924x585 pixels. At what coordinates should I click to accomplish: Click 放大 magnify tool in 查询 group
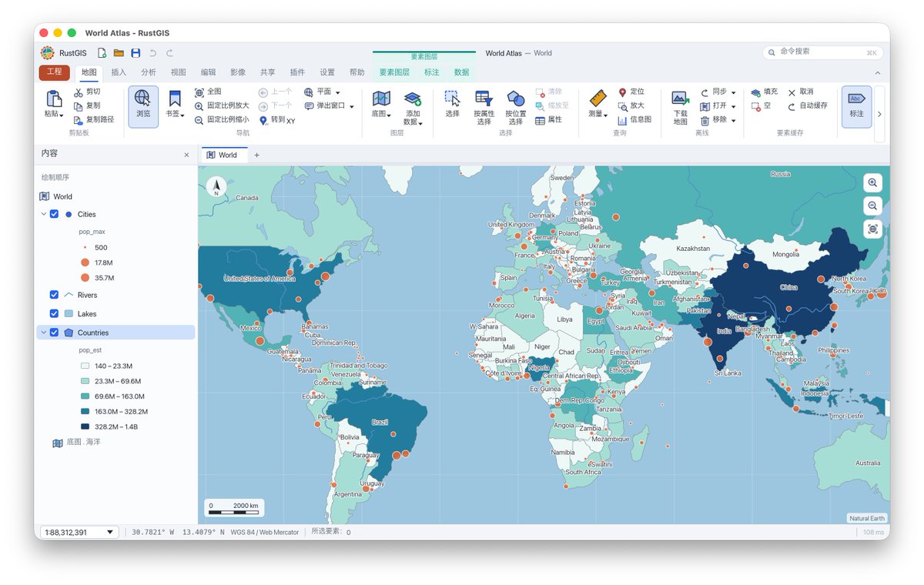coord(631,105)
